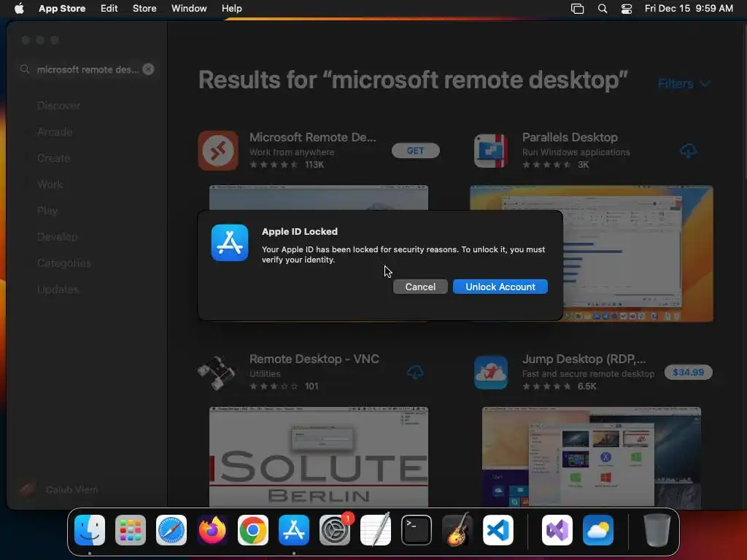Open System Settings from the Dock

point(334,530)
